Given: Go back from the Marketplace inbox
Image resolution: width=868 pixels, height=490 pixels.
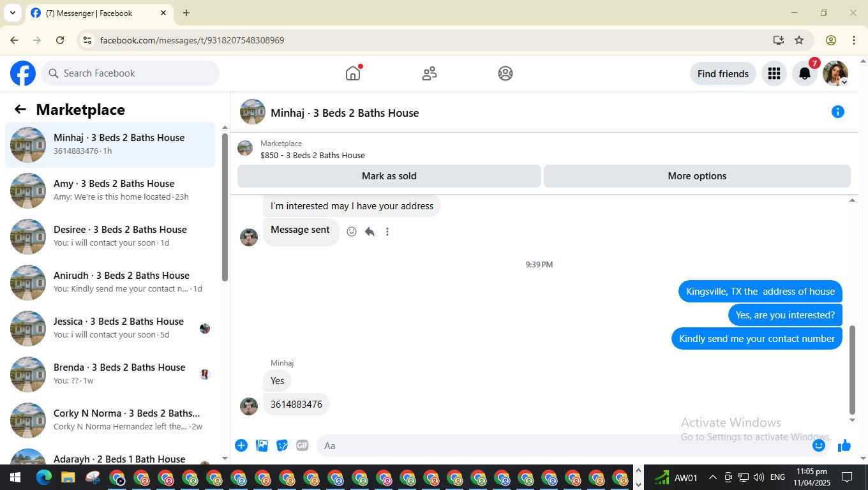Looking at the screenshot, I should [x=20, y=110].
